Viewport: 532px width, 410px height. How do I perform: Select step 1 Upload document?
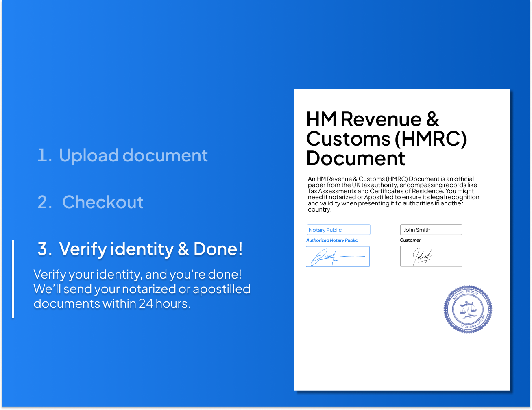(x=122, y=155)
